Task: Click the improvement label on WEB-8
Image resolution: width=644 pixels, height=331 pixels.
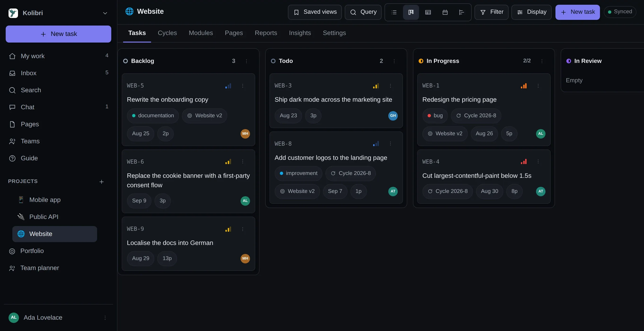Action: (x=299, y=173)
